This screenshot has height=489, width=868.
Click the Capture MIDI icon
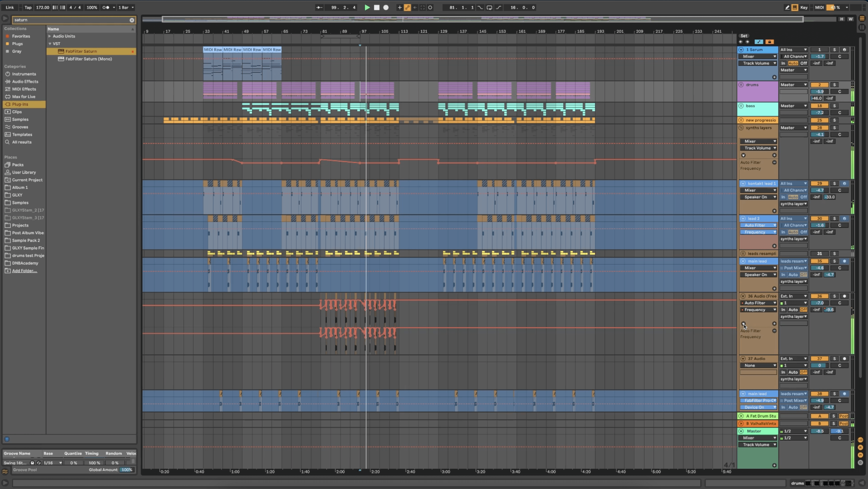click(x=423, y=7)
